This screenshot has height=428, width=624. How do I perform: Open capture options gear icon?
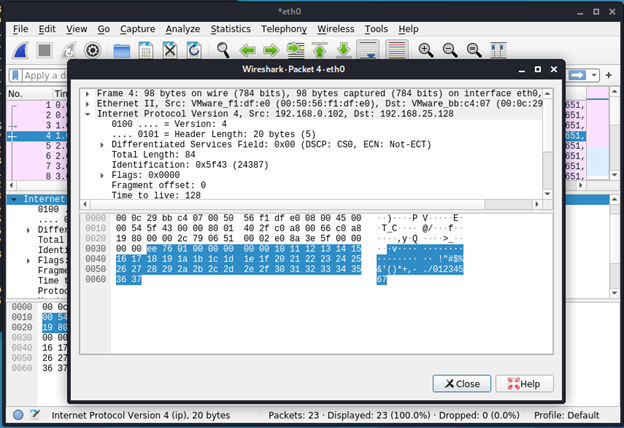click(x=92, y=50)
